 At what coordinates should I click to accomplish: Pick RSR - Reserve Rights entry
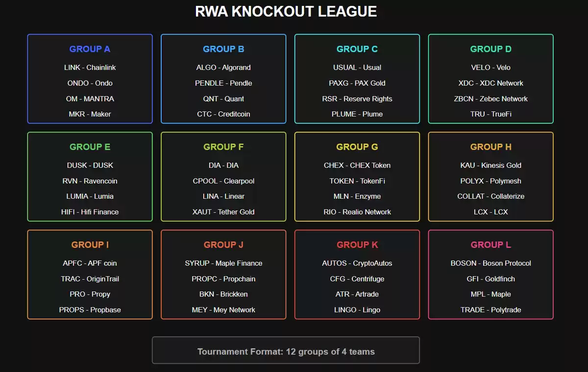pyautogui.click(x=357, y=99)
